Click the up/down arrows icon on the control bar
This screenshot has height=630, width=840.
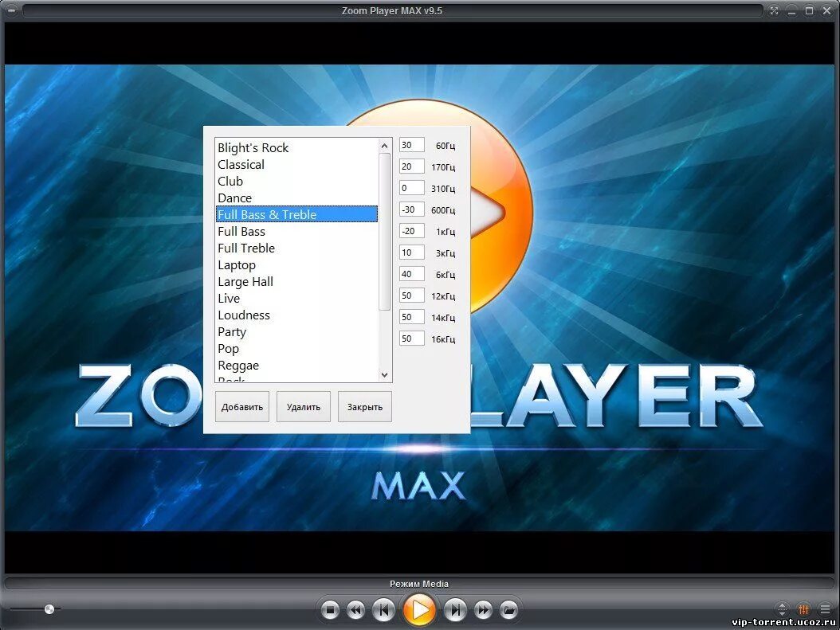[782, 609]
